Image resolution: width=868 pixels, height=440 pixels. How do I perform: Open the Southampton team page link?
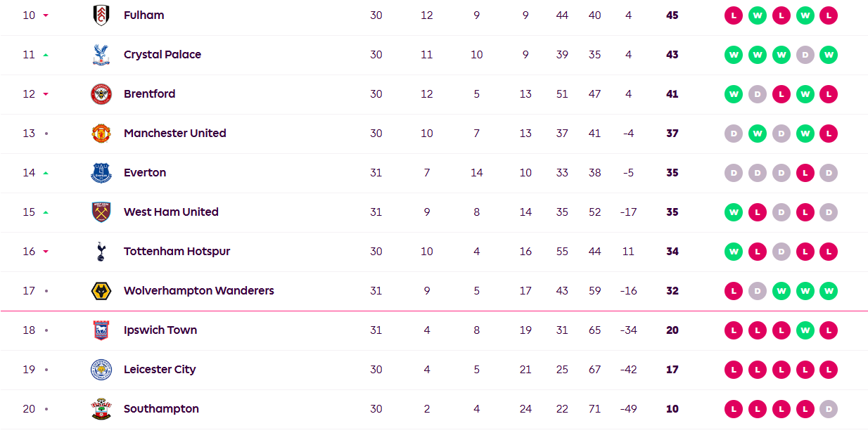pyautogui.click(x=161, y=409)
